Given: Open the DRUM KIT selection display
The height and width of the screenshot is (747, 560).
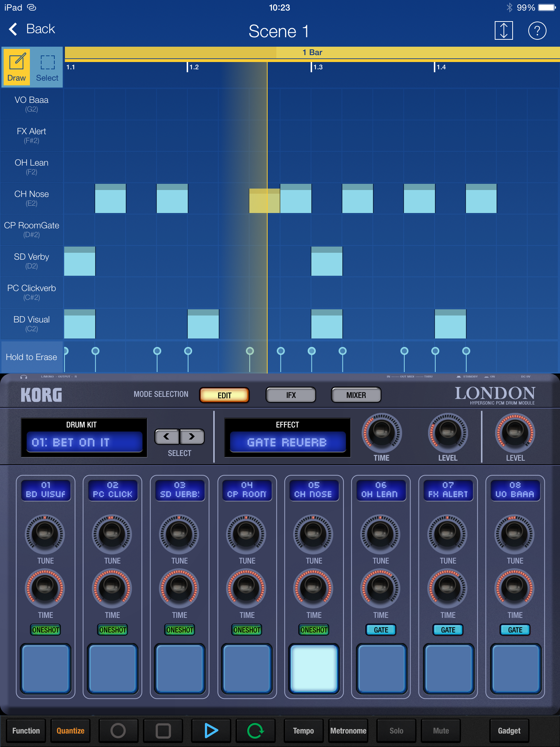Looking at the screenshot, I should click(x=84, y=442).
